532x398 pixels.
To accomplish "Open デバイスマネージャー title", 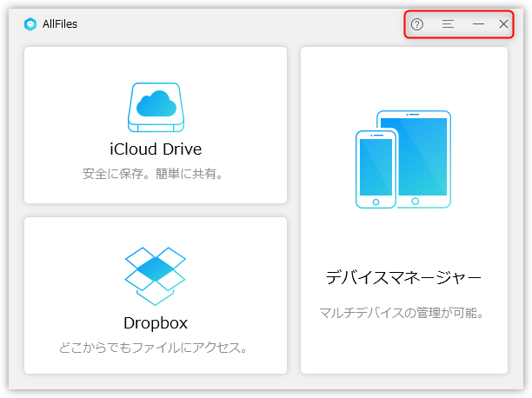I will tap(403, 277).
